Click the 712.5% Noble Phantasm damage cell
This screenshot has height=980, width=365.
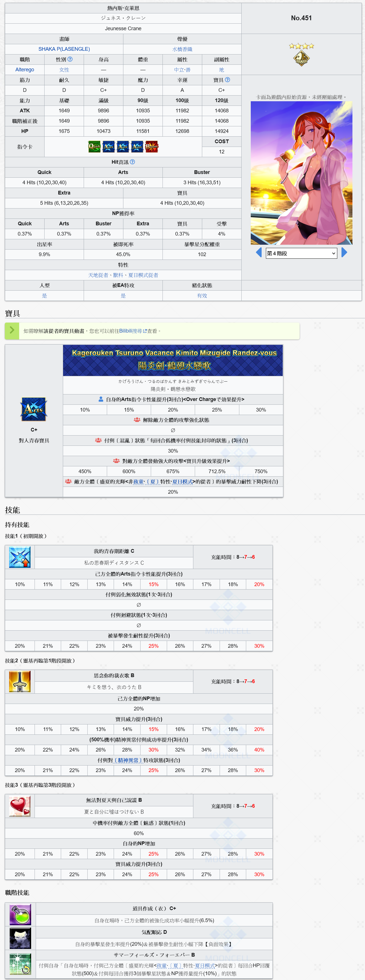click(217, 471)
